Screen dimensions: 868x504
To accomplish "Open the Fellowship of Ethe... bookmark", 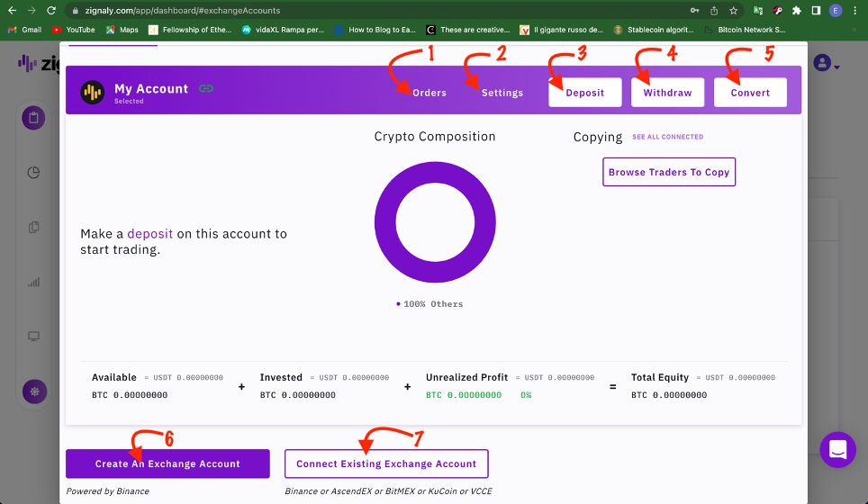I will coord(190,30).
